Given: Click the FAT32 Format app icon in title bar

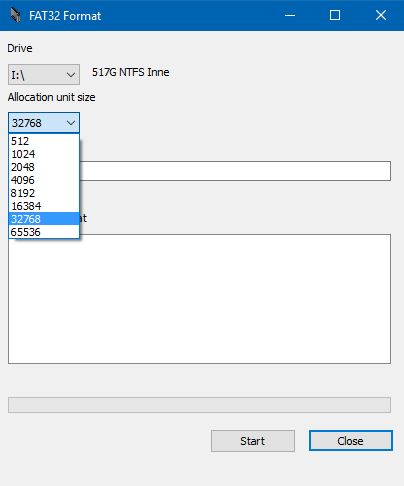Looking at the screenshot, I should point(15,15).
